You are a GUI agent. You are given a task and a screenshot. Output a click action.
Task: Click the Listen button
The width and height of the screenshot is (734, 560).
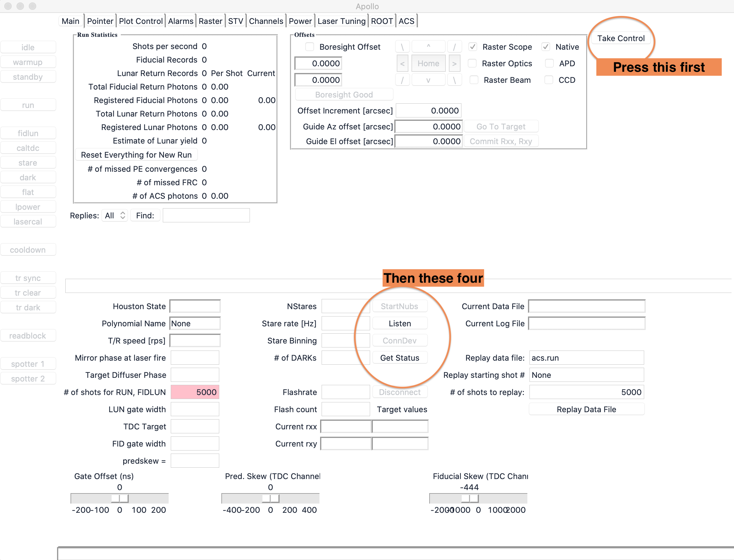click(399, 323)
